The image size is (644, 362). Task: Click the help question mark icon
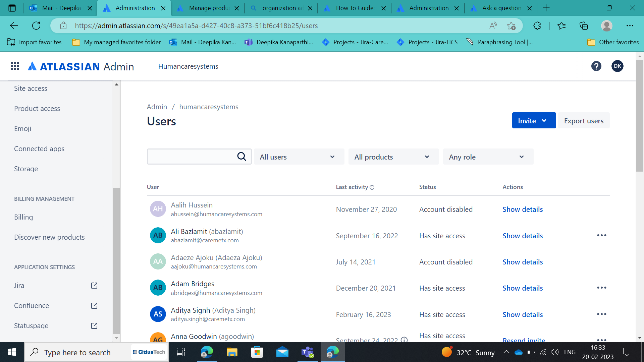coord(596,66)
